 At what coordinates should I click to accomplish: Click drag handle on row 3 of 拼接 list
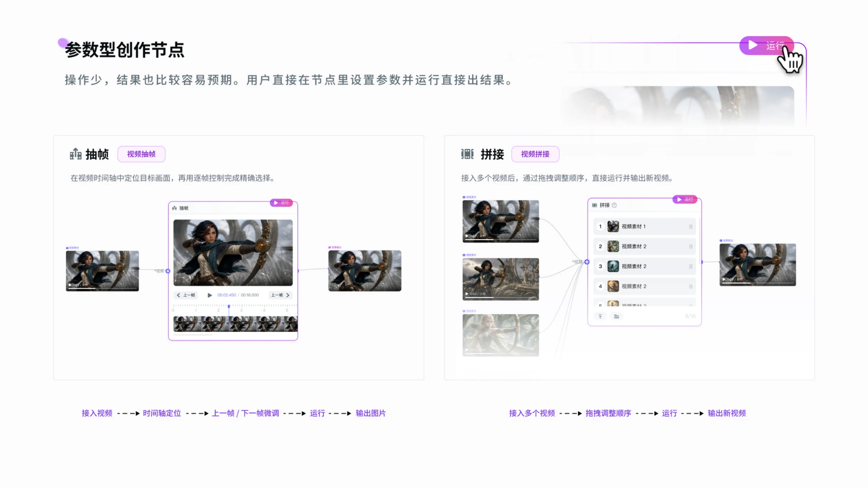(x=691, y=266)
